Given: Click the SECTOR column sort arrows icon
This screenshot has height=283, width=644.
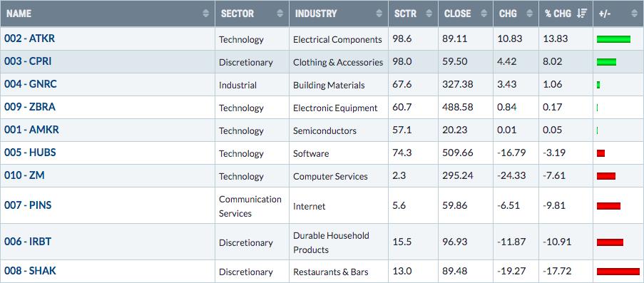Looking at the screenshot, I should tap(280, 14).
